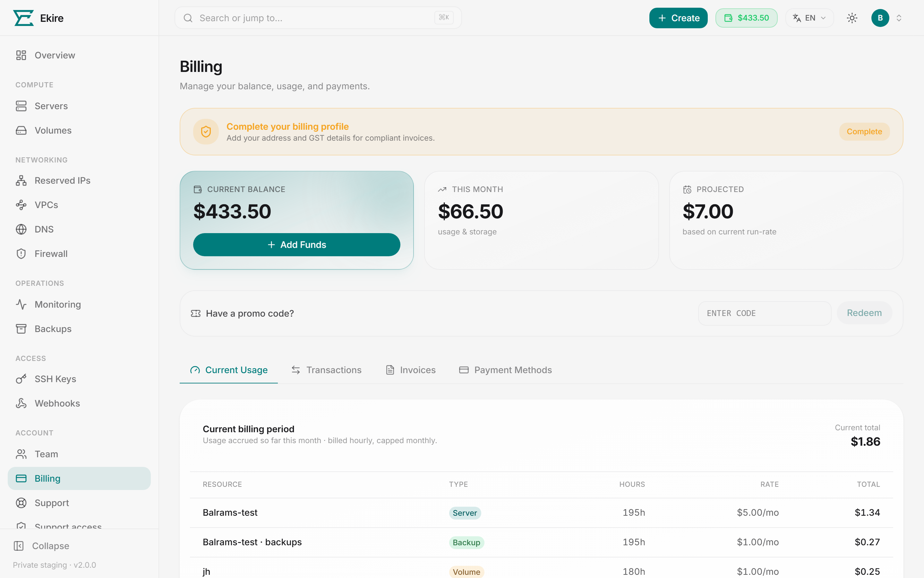The width and height of the screenshot is (924, 578).
Task: Expand the account switcher chevrons
Action: tap(899, 18)
